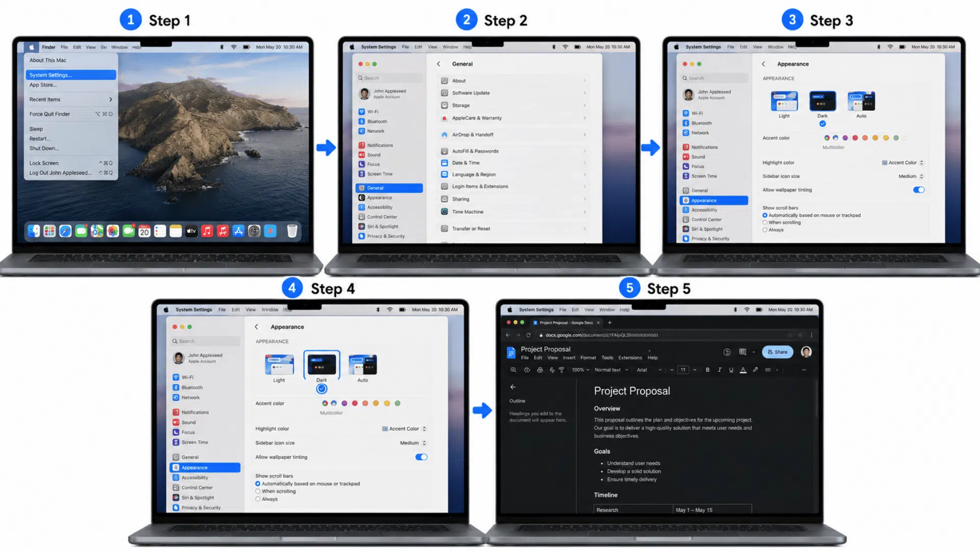Open the 100% zoom dropdown in Docs
980x551 pixels.
coord(580,370)
